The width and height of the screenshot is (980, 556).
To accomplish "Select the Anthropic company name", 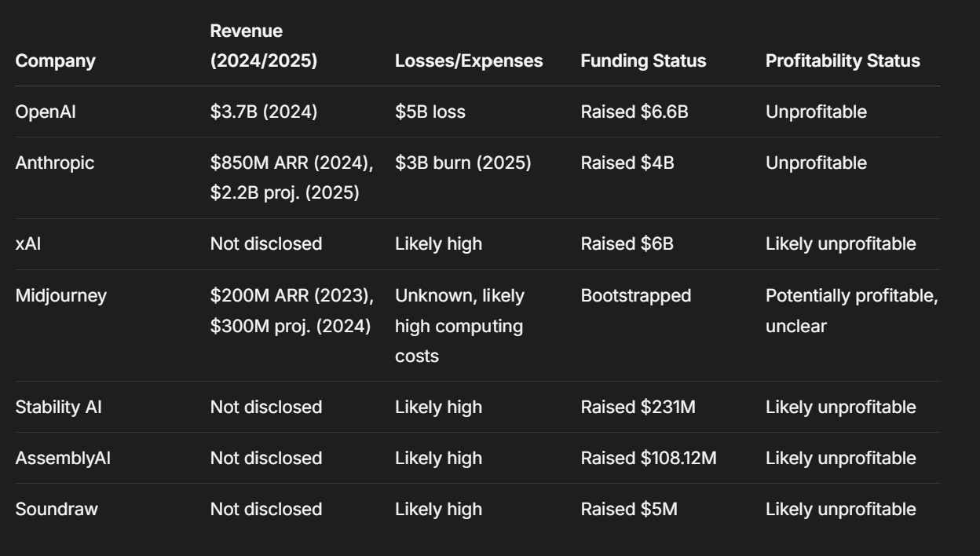I will tap(53, 163).
